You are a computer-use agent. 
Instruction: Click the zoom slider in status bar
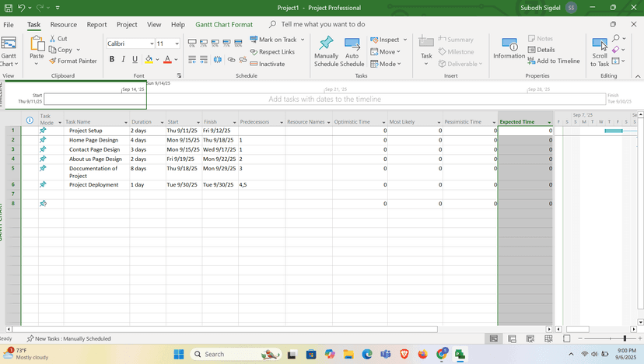coord(625,339)
